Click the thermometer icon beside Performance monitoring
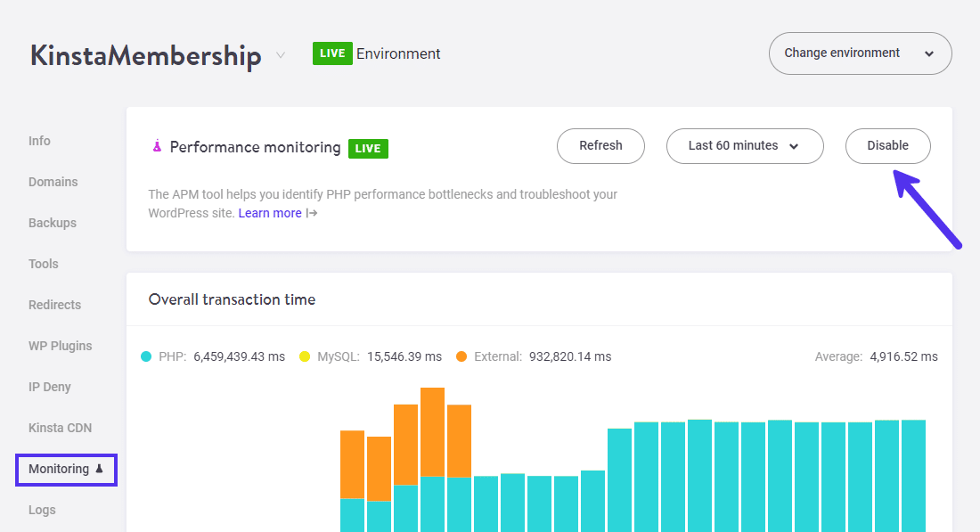Screen dimensions: 980x532 [157, 147]
